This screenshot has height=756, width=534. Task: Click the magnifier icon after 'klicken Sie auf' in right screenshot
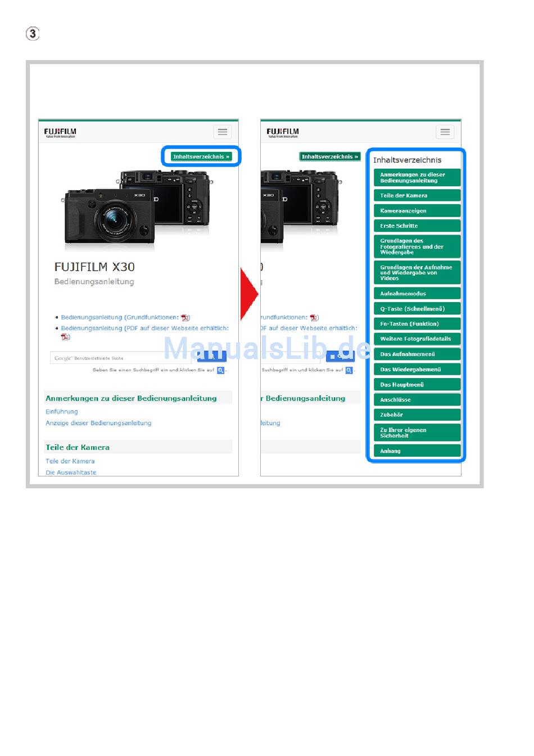point(349,370)
